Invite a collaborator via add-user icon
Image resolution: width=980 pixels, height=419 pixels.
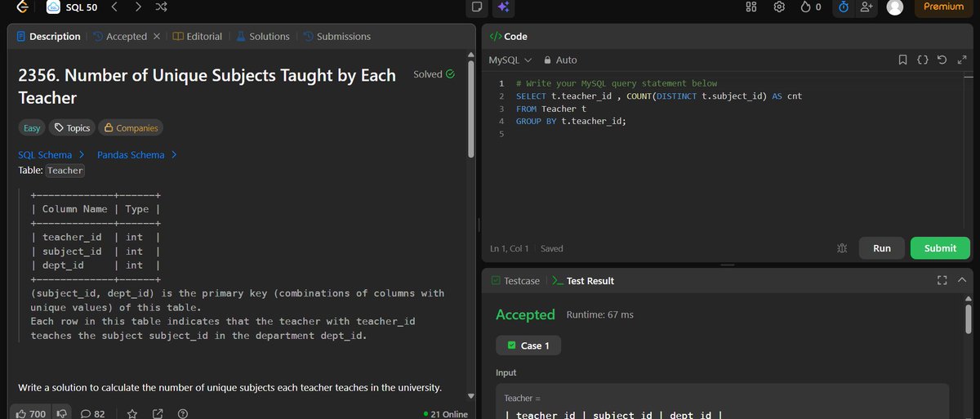867,7
